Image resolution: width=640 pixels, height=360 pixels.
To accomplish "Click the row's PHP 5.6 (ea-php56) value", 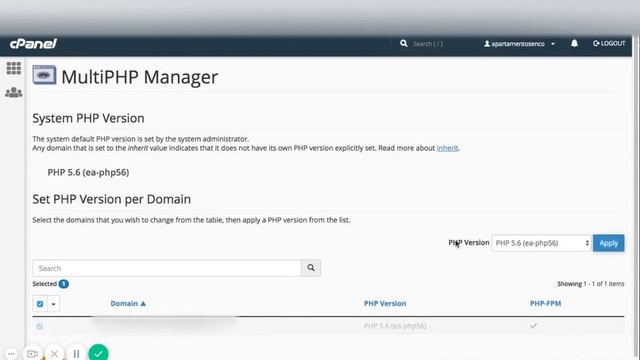I will point(395,326).
